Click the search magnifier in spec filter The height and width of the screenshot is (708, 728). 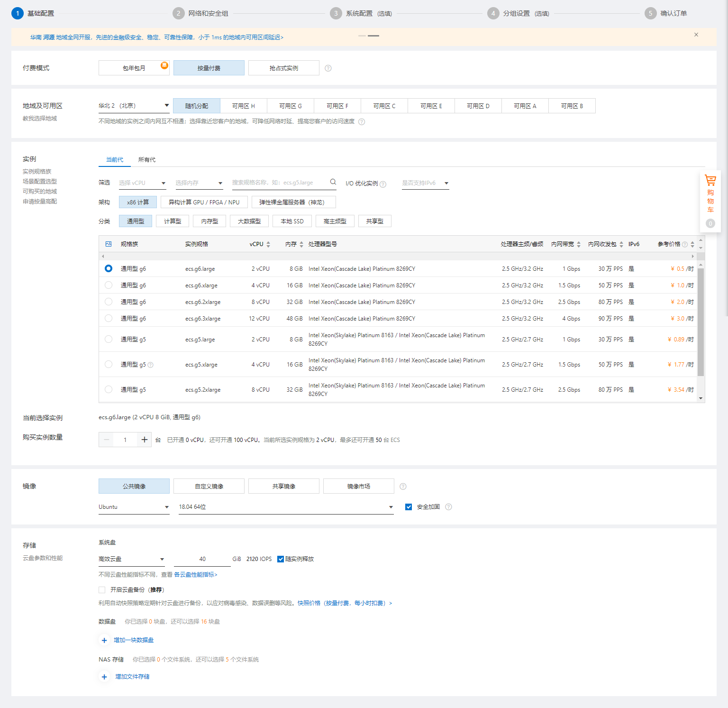333,182
